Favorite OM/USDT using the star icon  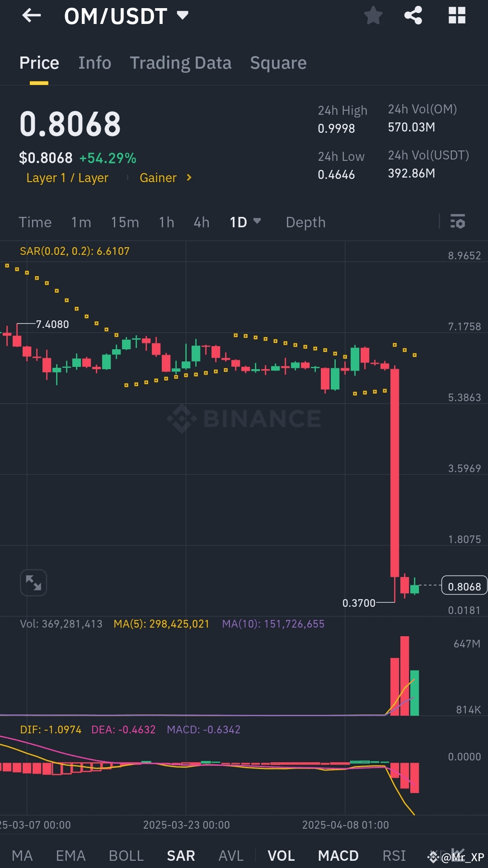click(373, 16)
